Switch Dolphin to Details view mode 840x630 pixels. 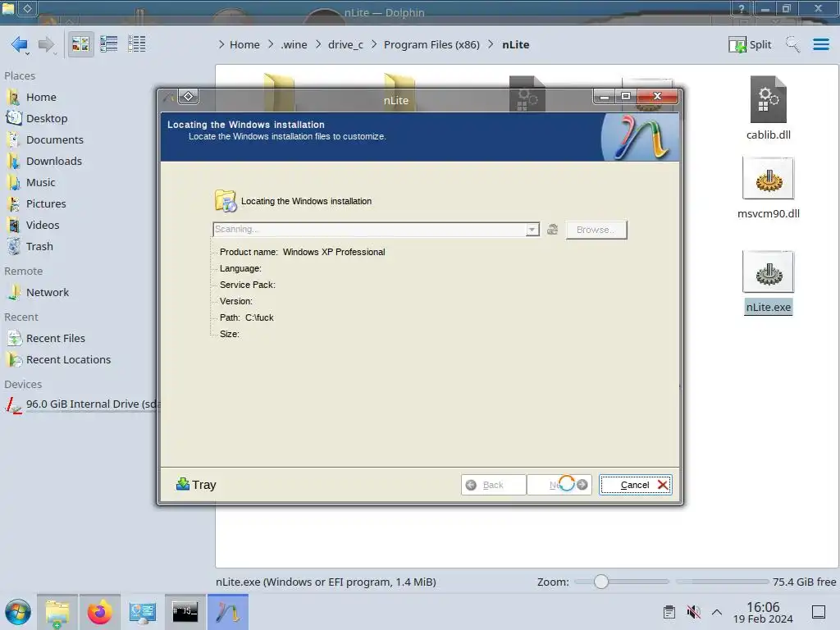(x=137, y=44)
